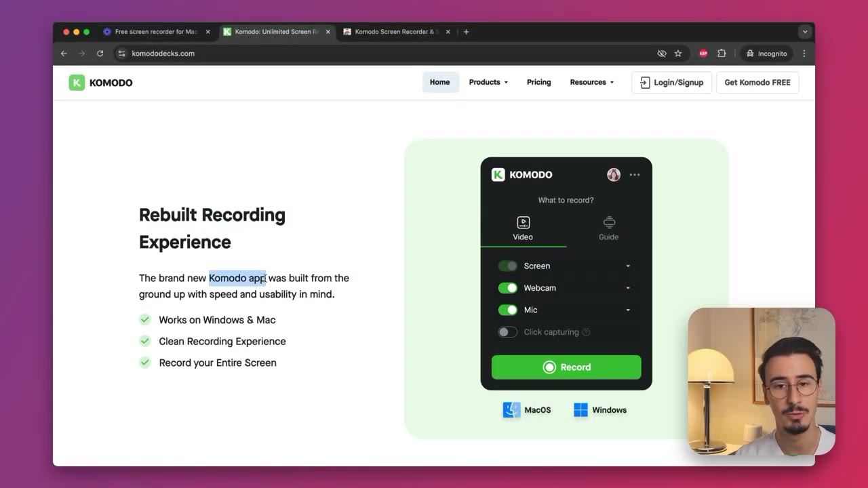This screenshot has height=488, width=868.
Task: Click the Komodo logo in the site header
Action: point(100,83)
